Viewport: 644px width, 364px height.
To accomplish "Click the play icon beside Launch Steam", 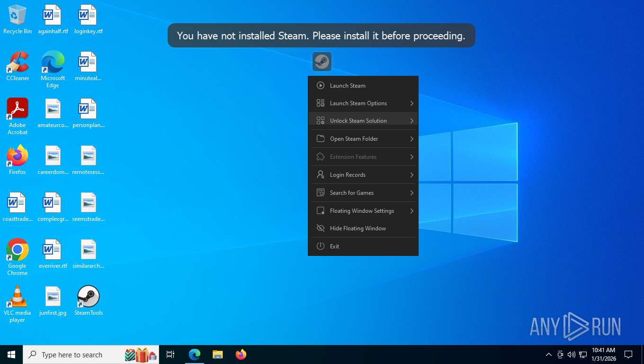I will (321, 86).
